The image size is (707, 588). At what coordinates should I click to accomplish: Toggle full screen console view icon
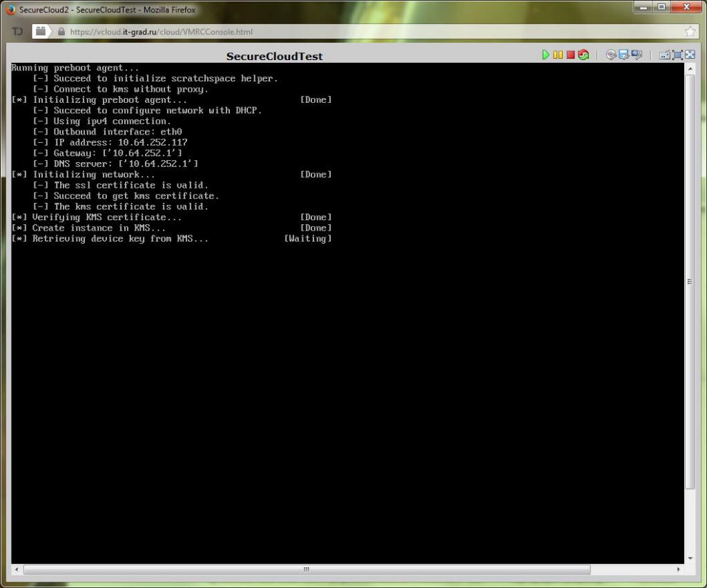(677, 55)
